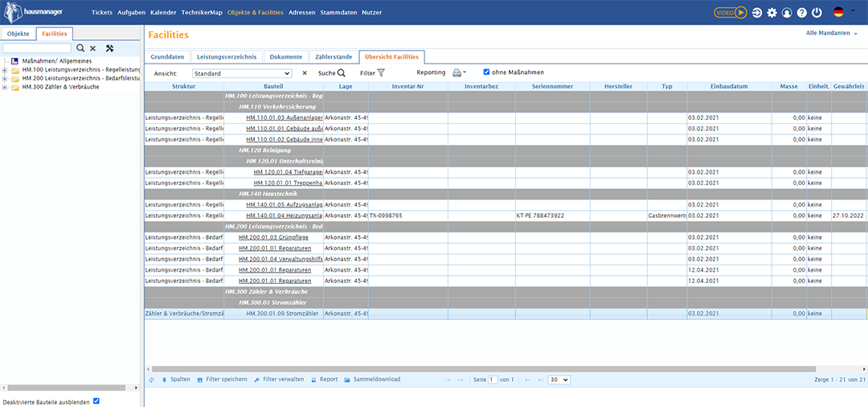
Task: Click the German flag language icon
Action: (x=838, y=11)
